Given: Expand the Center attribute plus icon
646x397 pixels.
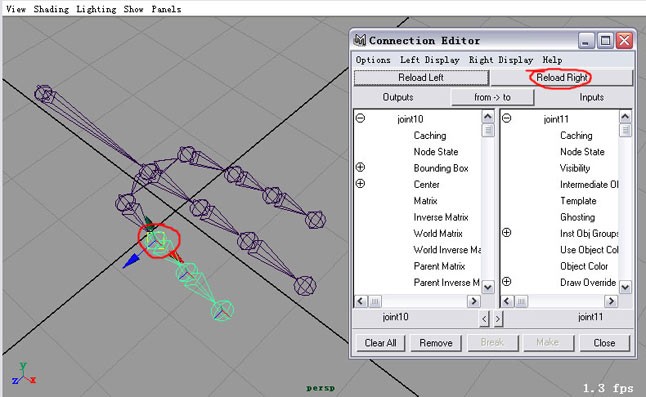Looking at the screenshot, I should [x=360, y=183].
